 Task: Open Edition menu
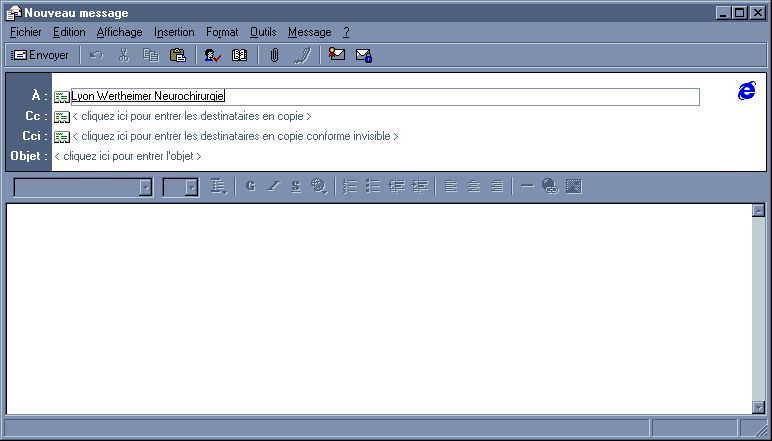(x=69, y=32)
